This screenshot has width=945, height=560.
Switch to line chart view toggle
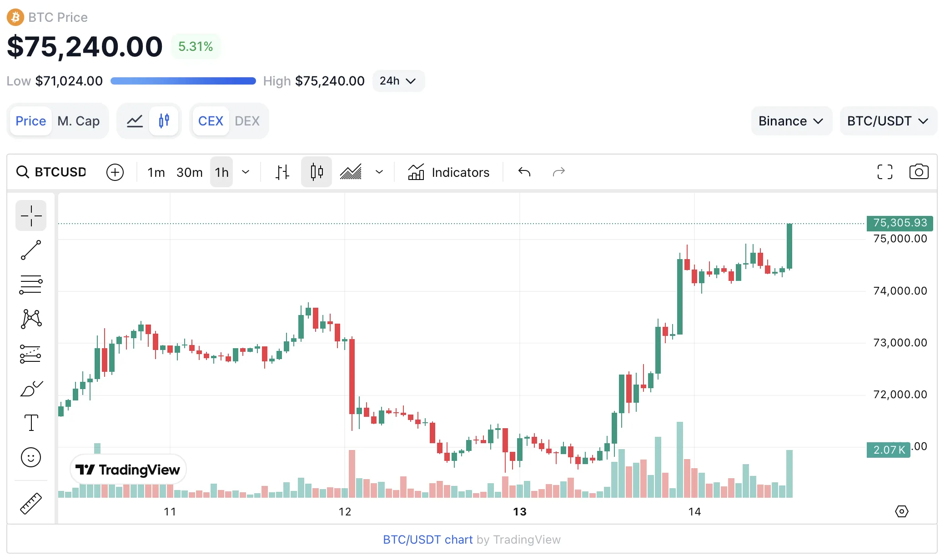pos(135,121)
